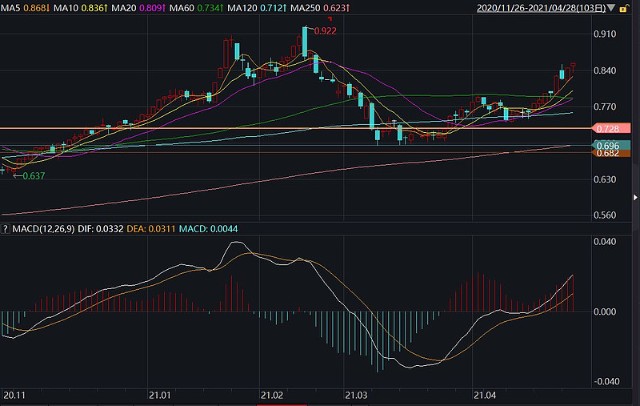The height and width of the screenshot is (406, 640).
Task: Select the MA5 indicator label
Action: click(x=23, y=7)
